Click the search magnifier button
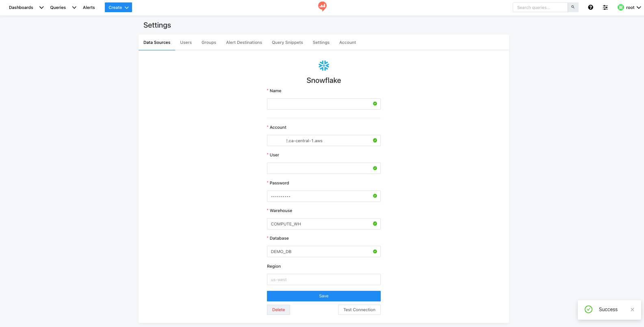644x327 pixels. tap(573, 7)
